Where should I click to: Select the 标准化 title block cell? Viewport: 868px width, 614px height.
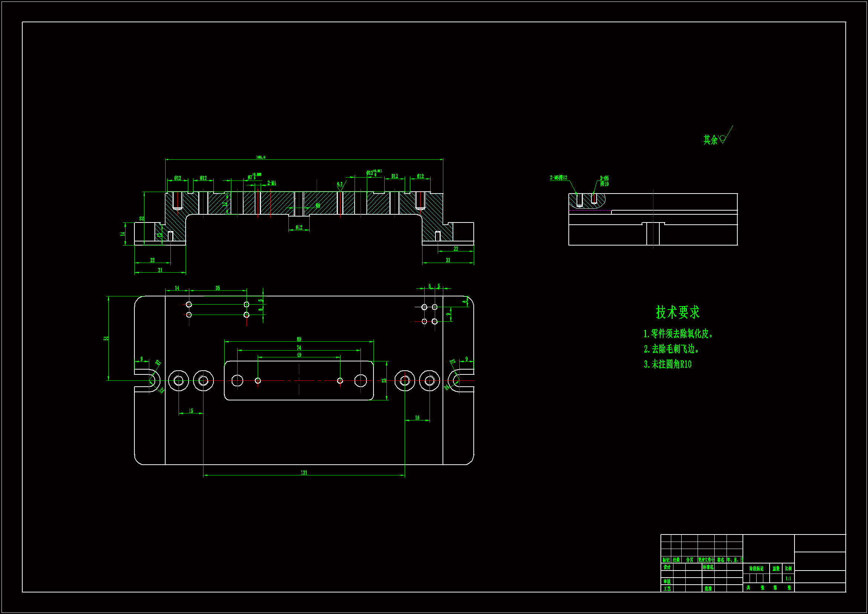pos(708,567)
